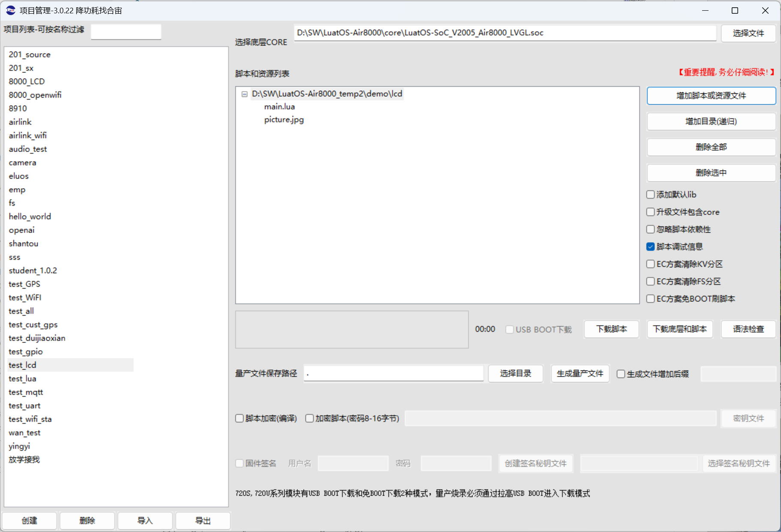Select project 201_source

(30, 54)
